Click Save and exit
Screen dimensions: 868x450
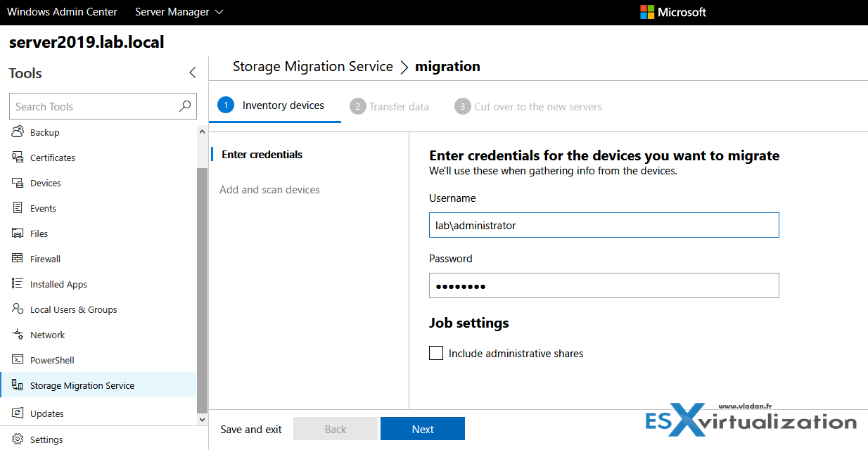tap(251, 430)
